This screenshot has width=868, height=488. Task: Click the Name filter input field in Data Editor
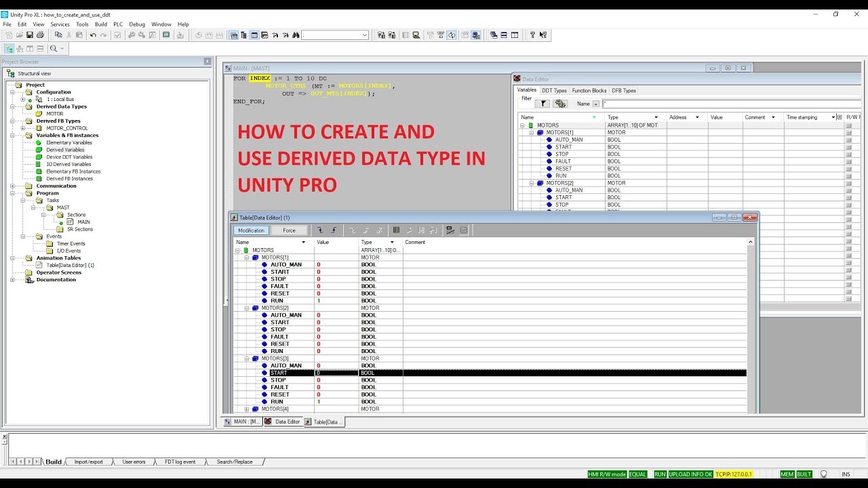(731, 104)
